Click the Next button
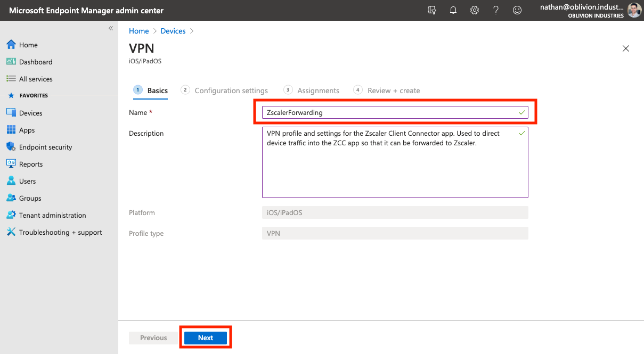Image resolution: width=644 pixels, height=354 pixels. pyautogui.click(x=206, y=337)
